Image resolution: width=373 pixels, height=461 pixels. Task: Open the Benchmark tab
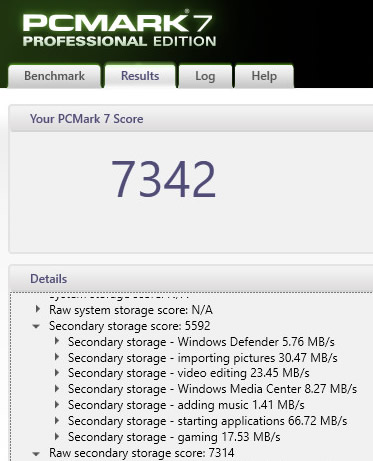coord(54,76)
